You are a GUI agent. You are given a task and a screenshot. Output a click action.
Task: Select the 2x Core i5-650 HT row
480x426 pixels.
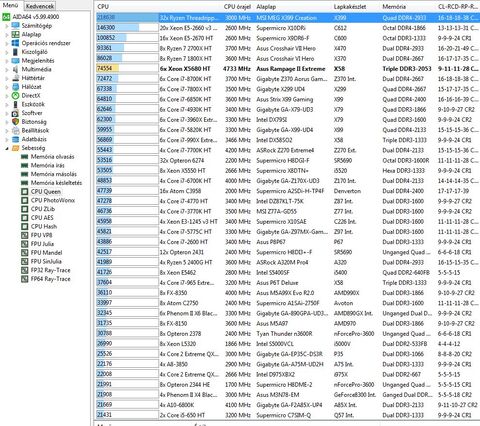[288, 415]
